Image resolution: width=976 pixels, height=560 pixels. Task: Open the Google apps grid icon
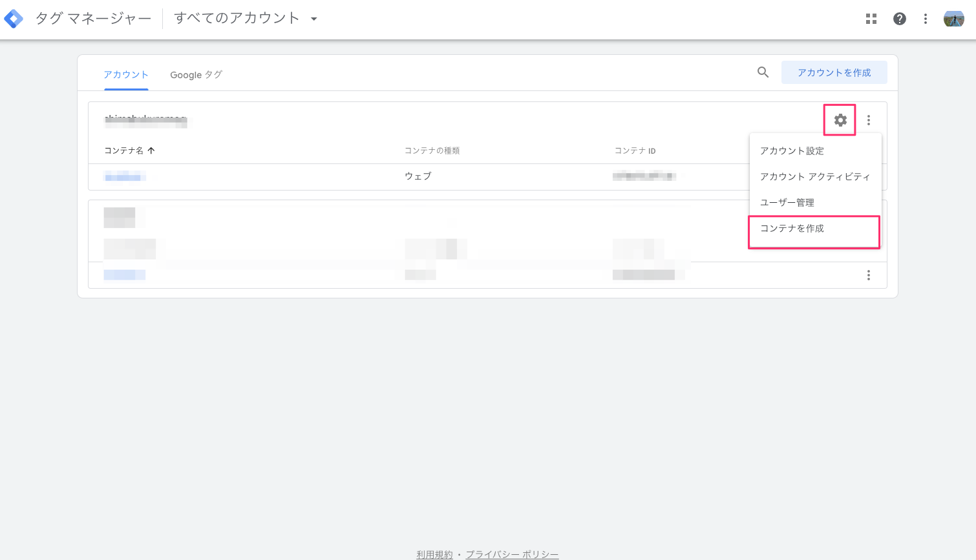pos(871,19)
